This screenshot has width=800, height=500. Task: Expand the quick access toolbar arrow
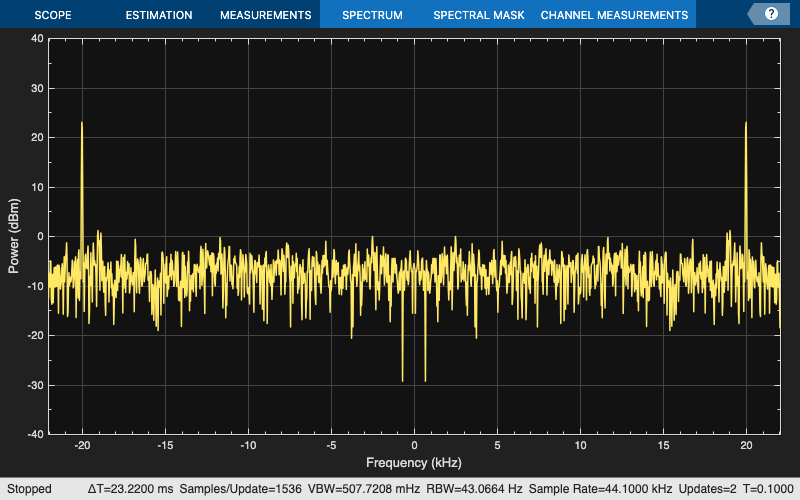[753, 14]
